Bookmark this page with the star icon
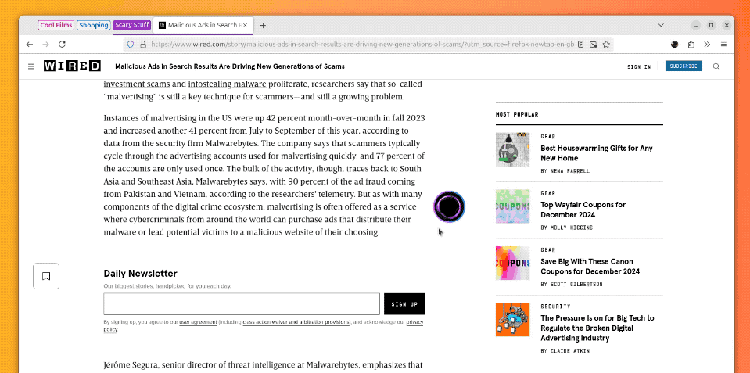750x373 pixels. 606,44
